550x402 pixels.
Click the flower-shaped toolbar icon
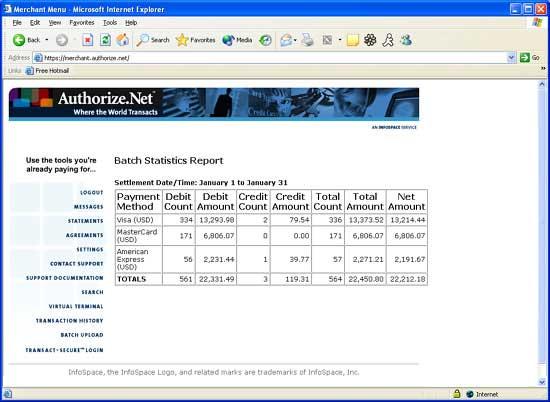(370, 40)
